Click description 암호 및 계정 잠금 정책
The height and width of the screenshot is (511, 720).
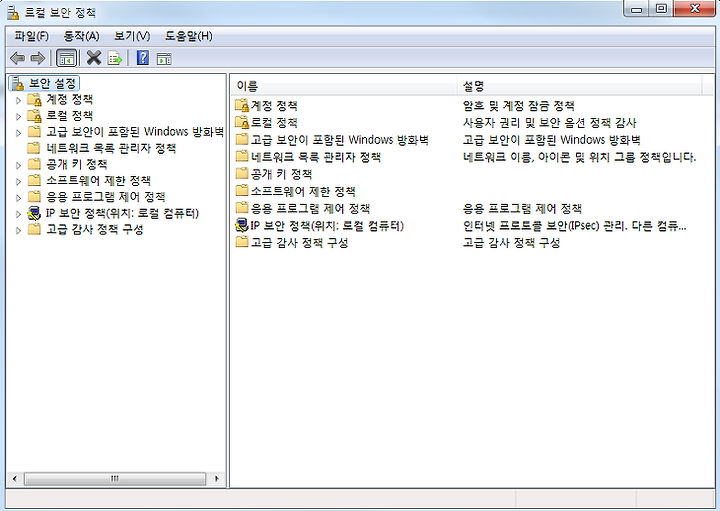point(518,106)
